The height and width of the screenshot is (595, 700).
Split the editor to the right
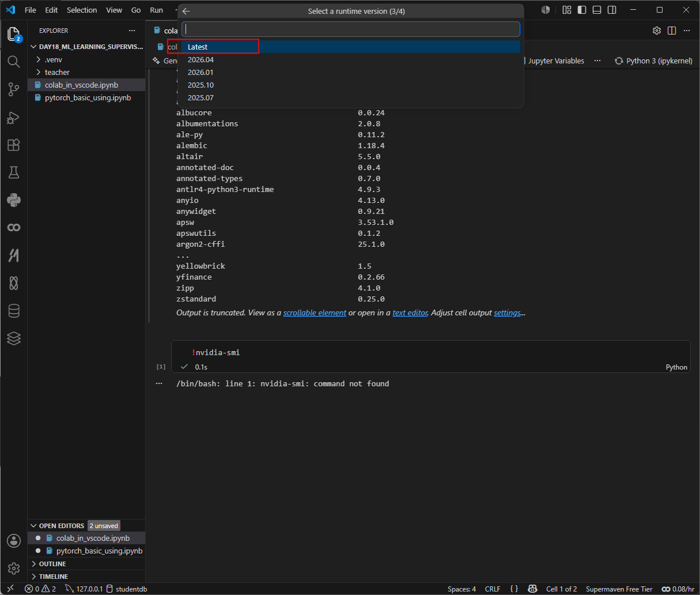pyautogui.click(x=671, y=31)
